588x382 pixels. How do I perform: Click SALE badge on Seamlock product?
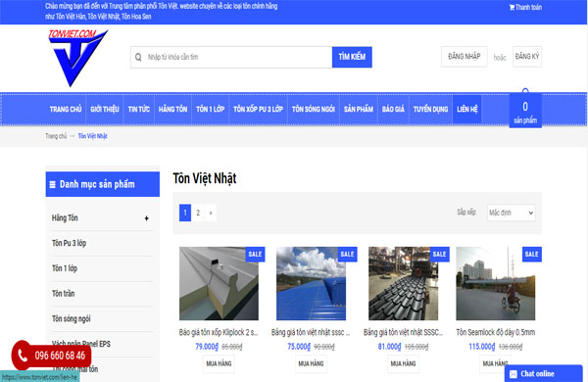click(532, 254)
